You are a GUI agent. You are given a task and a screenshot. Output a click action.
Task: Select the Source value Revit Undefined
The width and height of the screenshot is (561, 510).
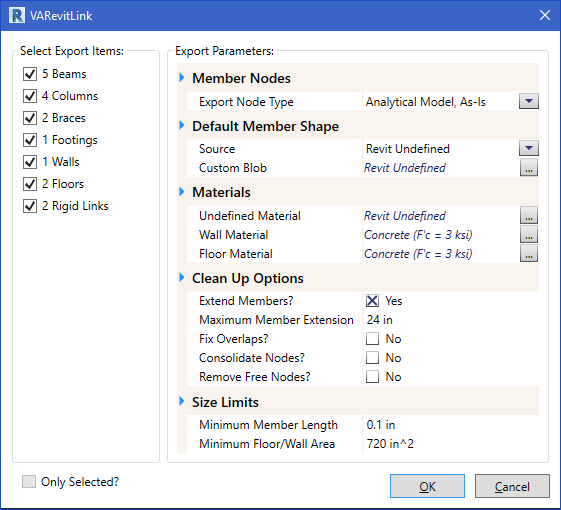click(x=408, y=149)
